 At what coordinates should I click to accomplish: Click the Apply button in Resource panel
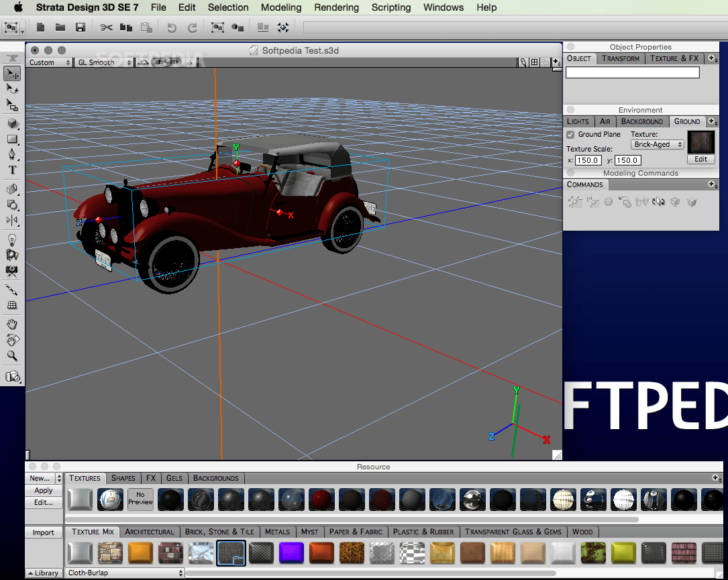click(44, 490)
